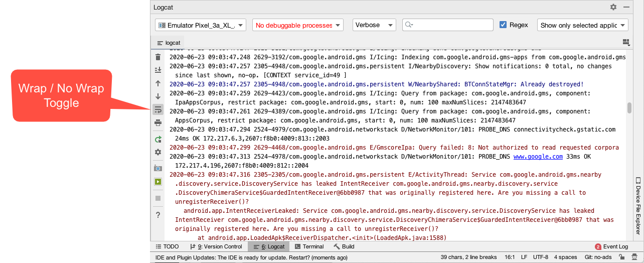The width and height of the screenshot is (644, 263).
Task: Click the 4 spaces indent setting
Action: (x=566, y=257)
